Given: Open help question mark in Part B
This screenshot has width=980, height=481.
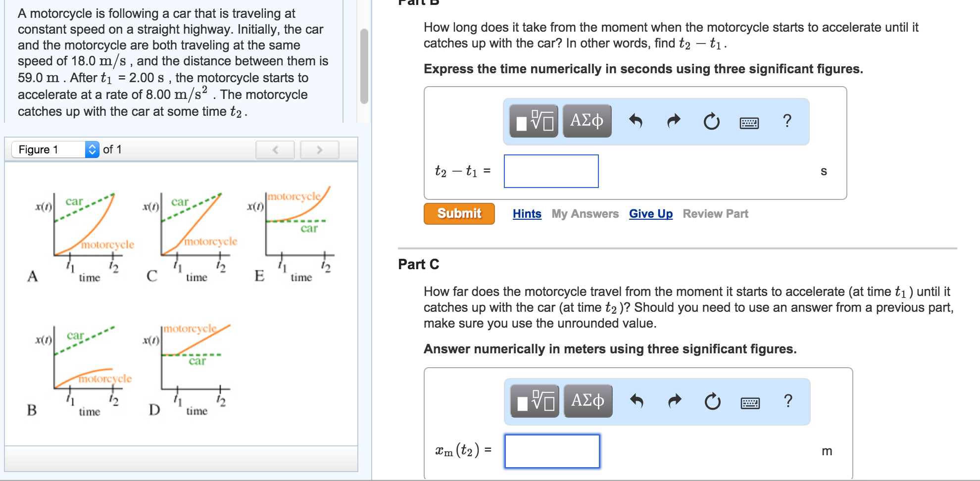Looking at the screenshot, I should (x=787, y=121).
